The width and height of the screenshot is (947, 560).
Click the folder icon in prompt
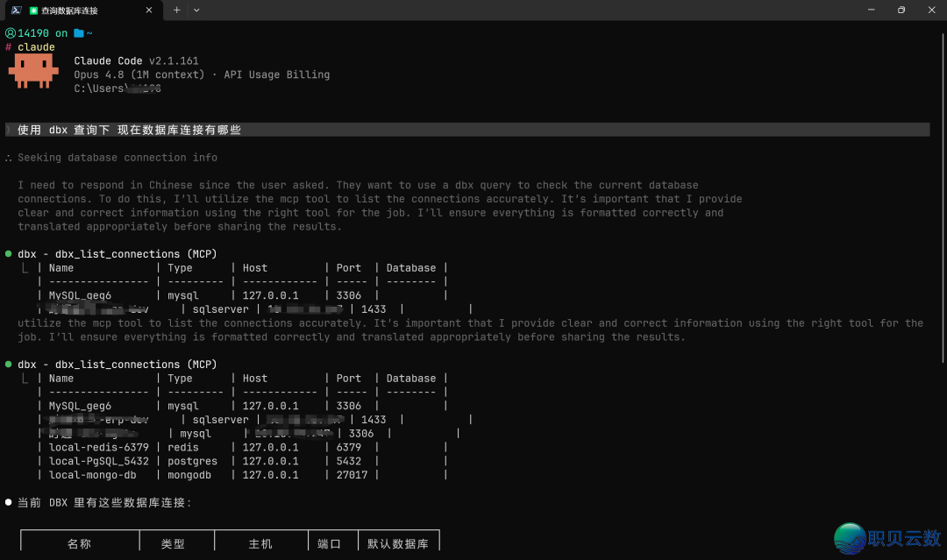point(79,33)
